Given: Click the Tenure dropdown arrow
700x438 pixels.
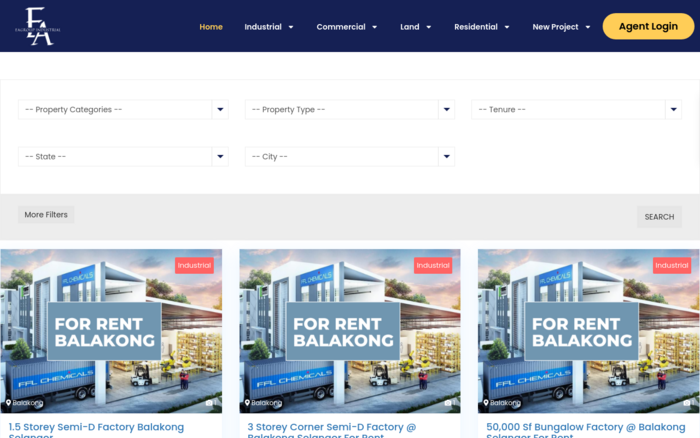Looking at the screenshot, I should (x=673, y=109).
